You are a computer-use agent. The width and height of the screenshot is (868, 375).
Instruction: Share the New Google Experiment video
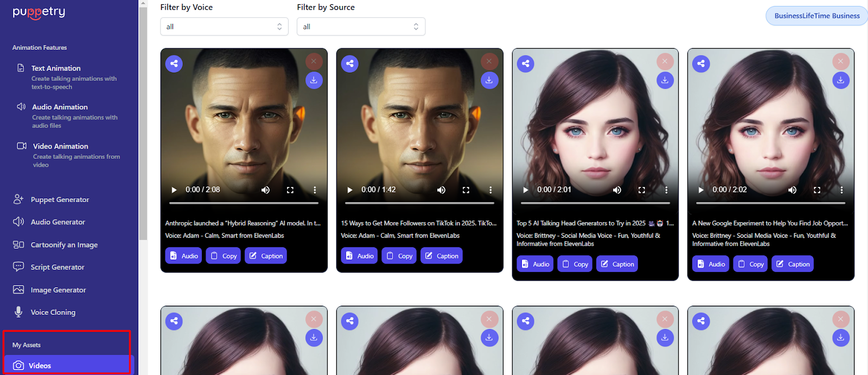pos(701,63)
